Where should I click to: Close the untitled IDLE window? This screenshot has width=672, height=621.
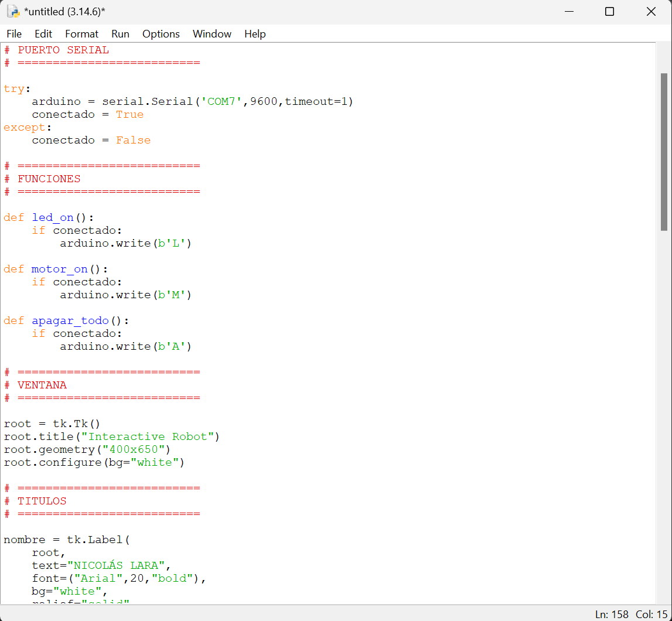coord(651,12)
